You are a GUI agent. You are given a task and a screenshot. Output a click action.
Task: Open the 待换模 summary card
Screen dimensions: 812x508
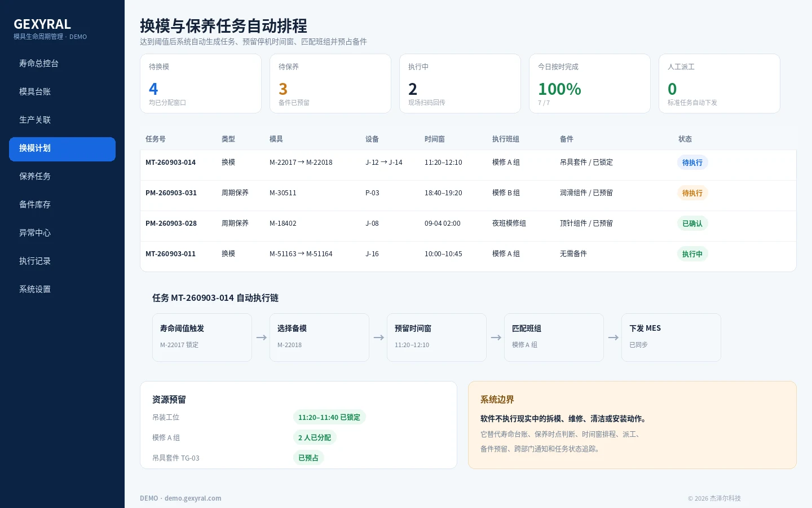(201, 84)
